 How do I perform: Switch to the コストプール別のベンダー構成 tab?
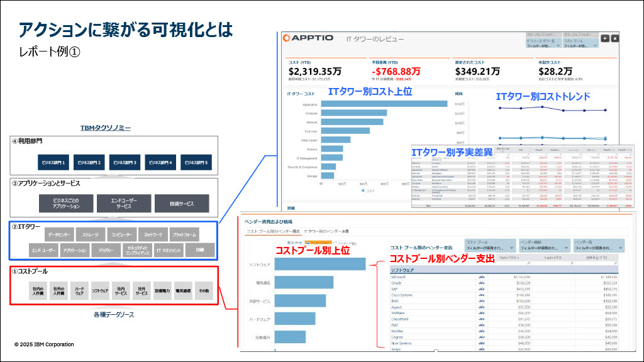tap(273, 232)
